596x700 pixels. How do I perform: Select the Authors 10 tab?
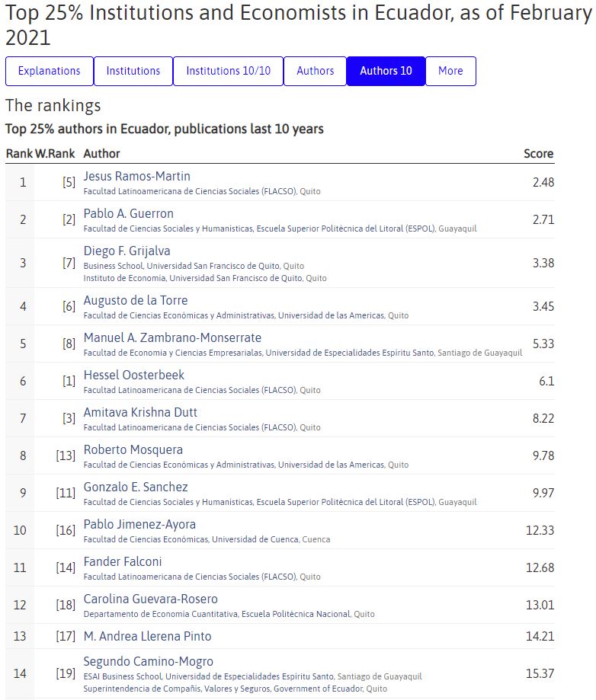(x=386, y=71)
